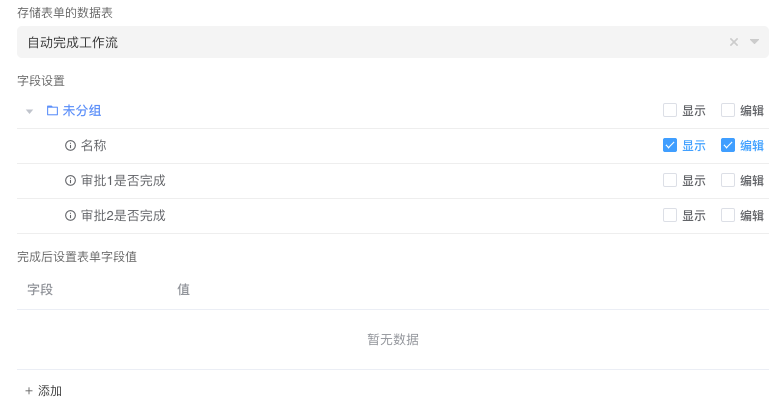
Task: Uncheck 编辑 for the 名称 field
Action: coord(728,146)
